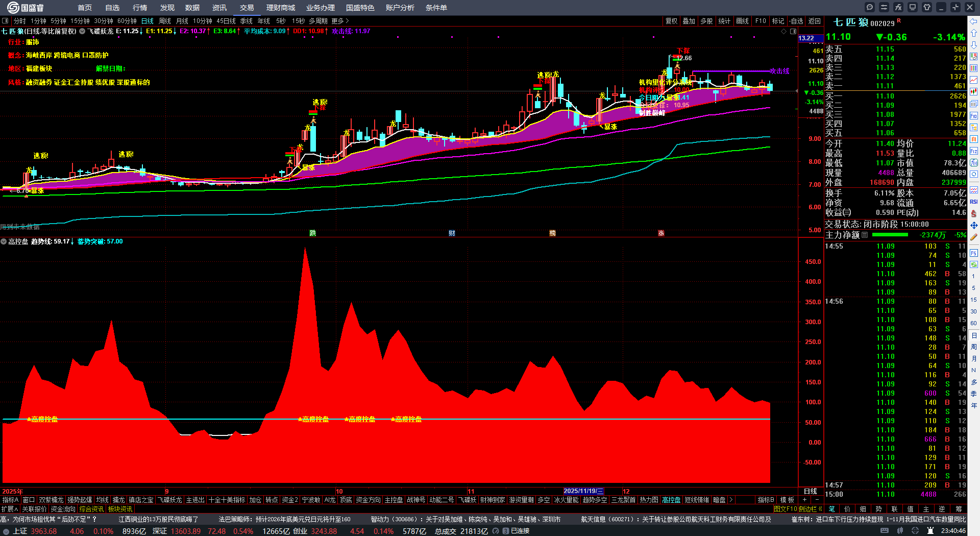Toggle 复权 price adjustment

click(x=671, y=21)
